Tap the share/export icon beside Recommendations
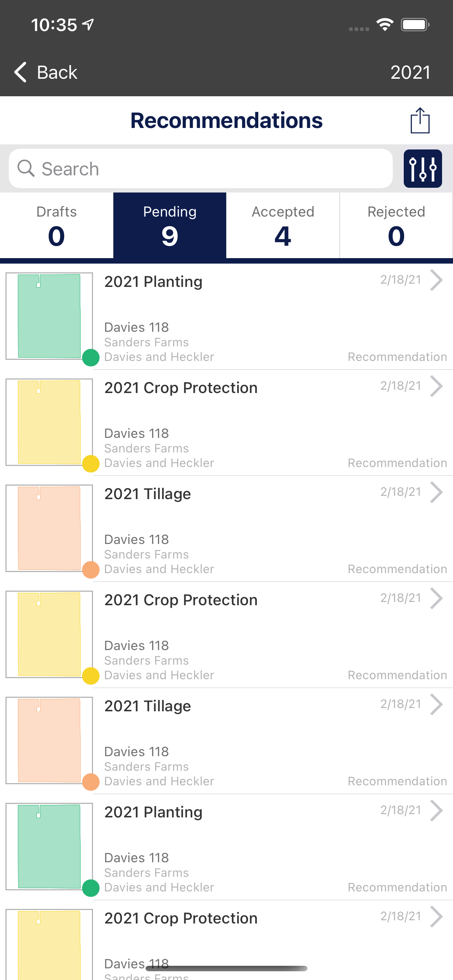 420,120
